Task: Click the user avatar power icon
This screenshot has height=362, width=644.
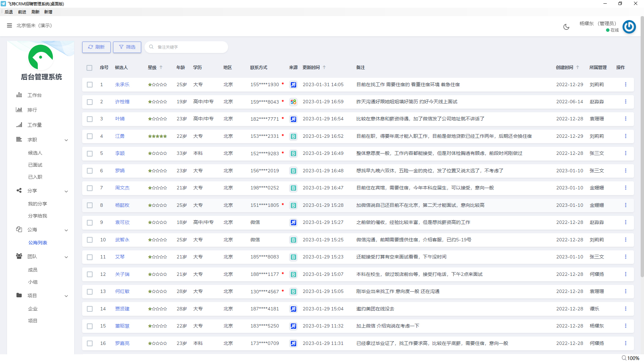Action: [x=629, y=27]
